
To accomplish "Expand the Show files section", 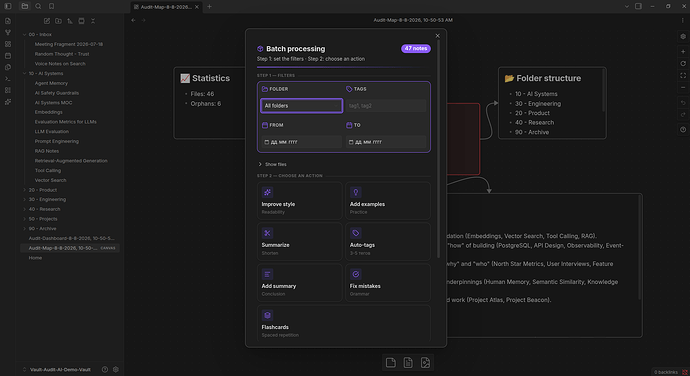I will 272,164.
